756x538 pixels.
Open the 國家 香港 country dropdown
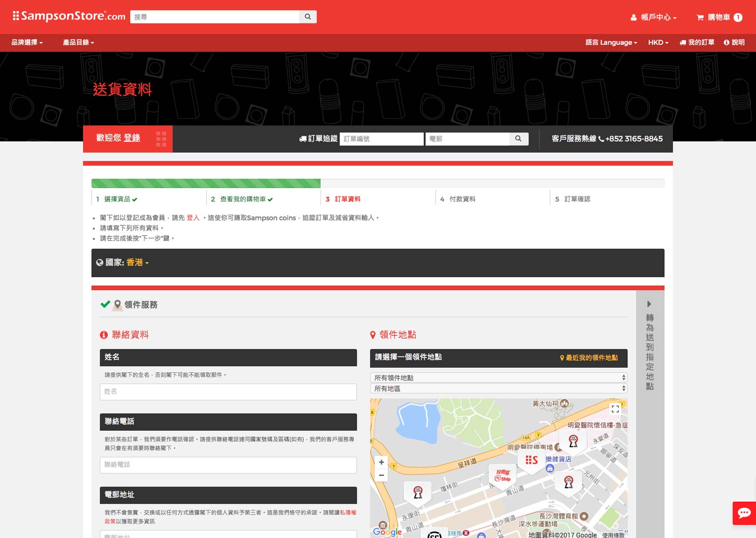click(x=138, y=262)
